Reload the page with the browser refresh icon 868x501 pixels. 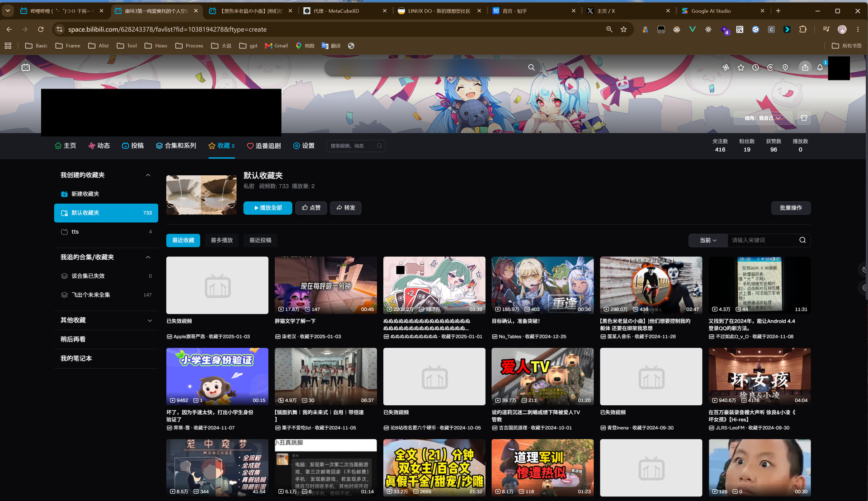(41, 29)
